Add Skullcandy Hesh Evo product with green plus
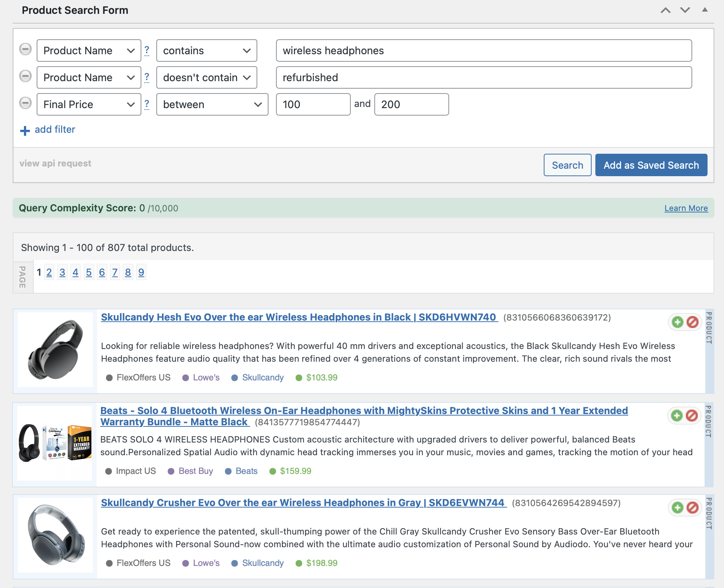The height and width of the screenshot is (588, 724). [x=677, y=322]
